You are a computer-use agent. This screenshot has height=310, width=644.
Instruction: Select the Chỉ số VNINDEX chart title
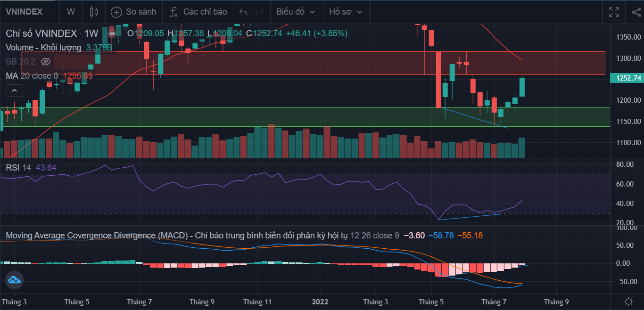[x=41, y=33]
